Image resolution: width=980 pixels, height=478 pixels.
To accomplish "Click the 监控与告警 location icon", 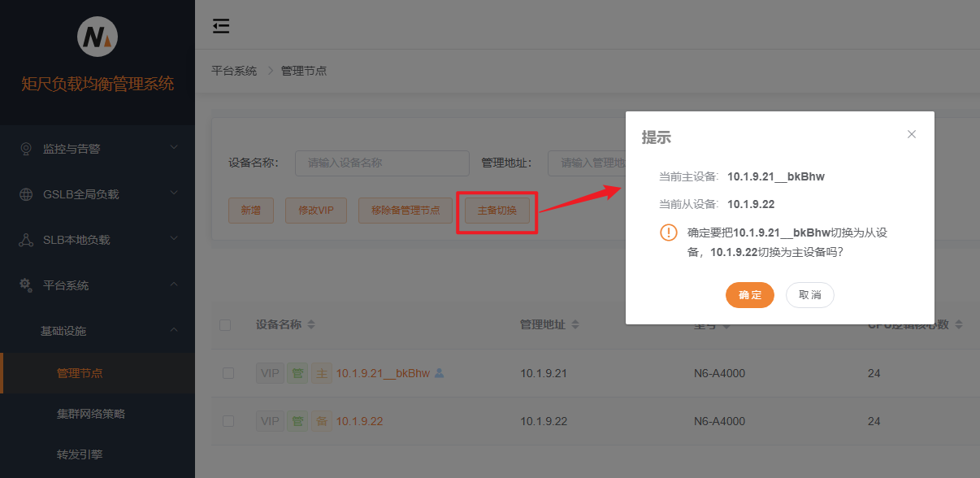I will click(26, 149).
